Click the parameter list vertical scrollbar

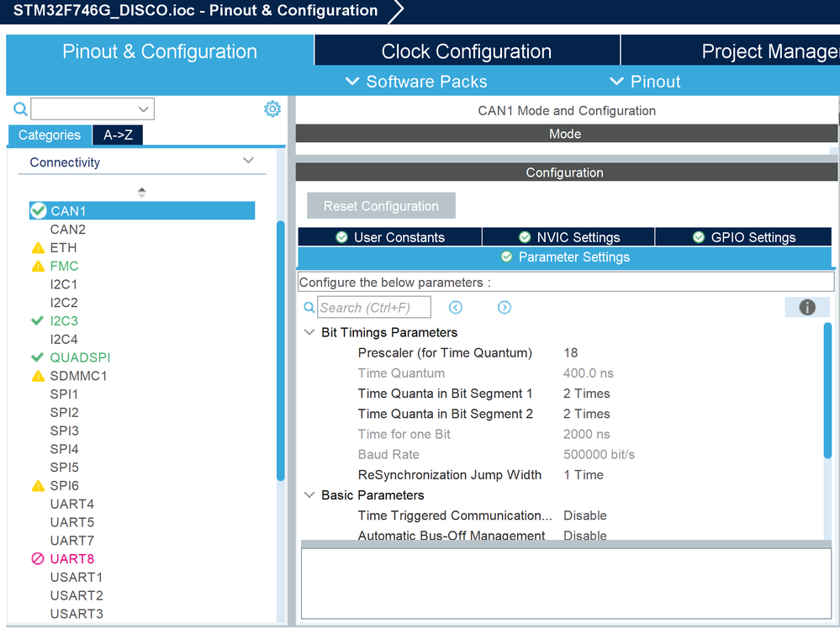tap(827, 390)
